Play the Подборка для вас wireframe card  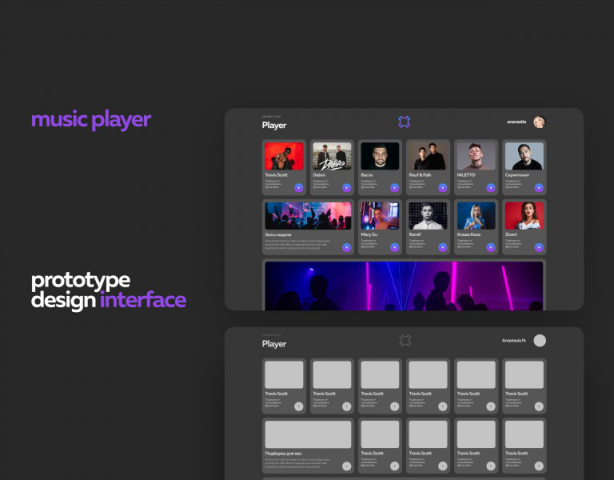pyautogui.click(x=347, y=466)
